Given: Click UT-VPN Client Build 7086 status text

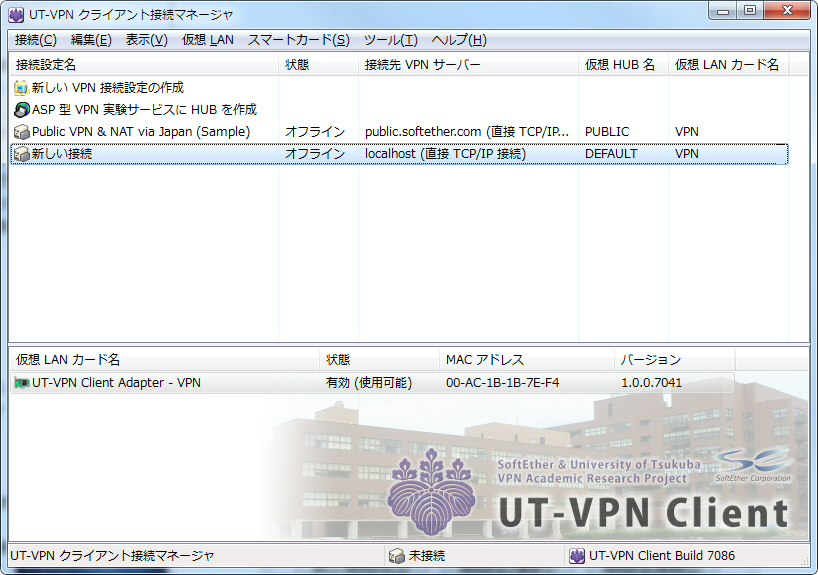Looking at the screenshot, I should coord(661,556).
